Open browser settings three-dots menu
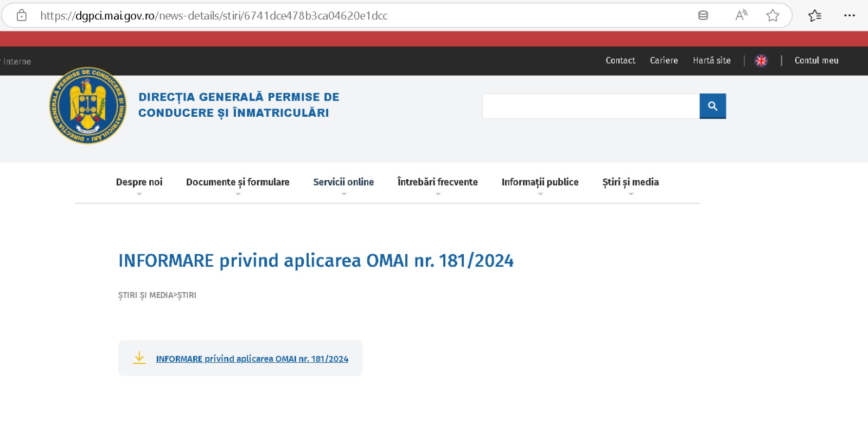 pyautogui.click(x=849, y=15)
